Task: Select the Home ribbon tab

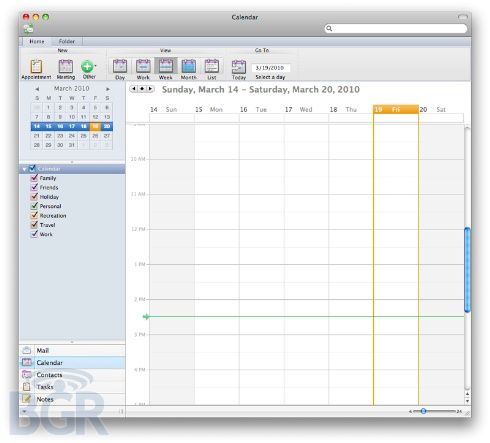Action: 37,41
